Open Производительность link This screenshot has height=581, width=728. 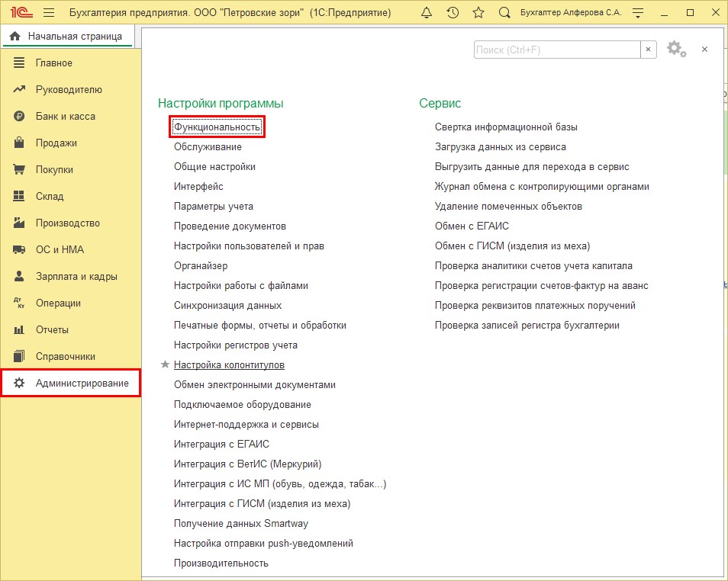point(221,563)
